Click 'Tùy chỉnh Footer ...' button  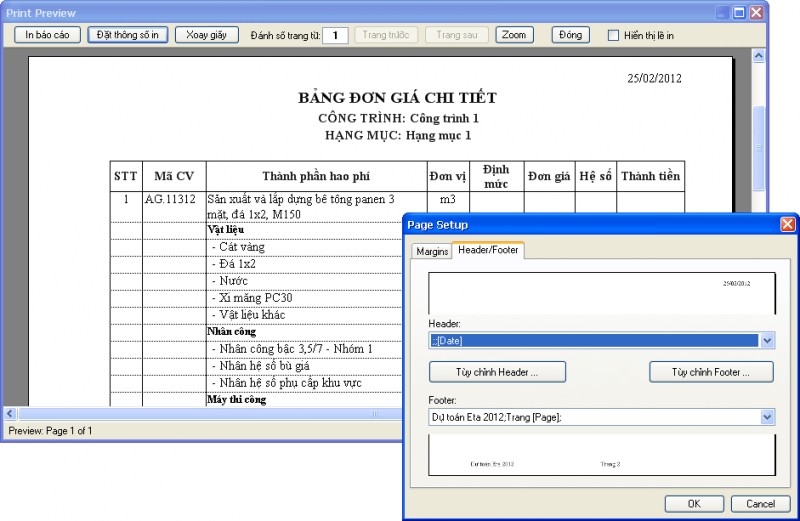point(711,372)
